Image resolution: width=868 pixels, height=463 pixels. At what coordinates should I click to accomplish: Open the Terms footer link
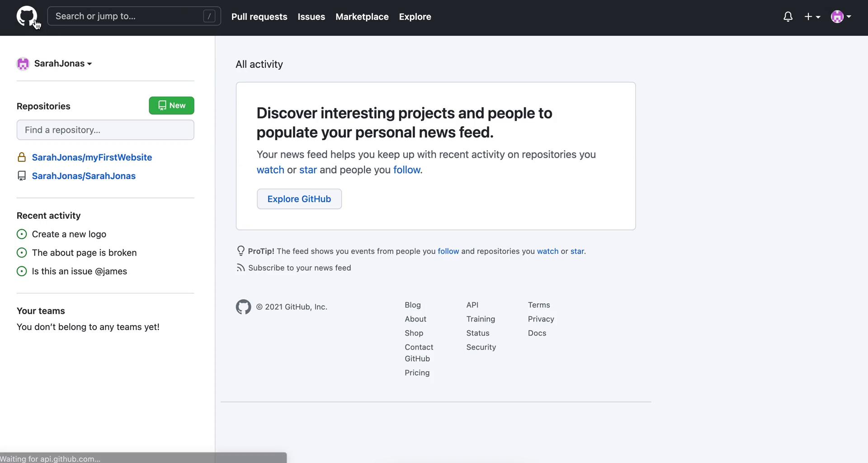pos(539,305)
